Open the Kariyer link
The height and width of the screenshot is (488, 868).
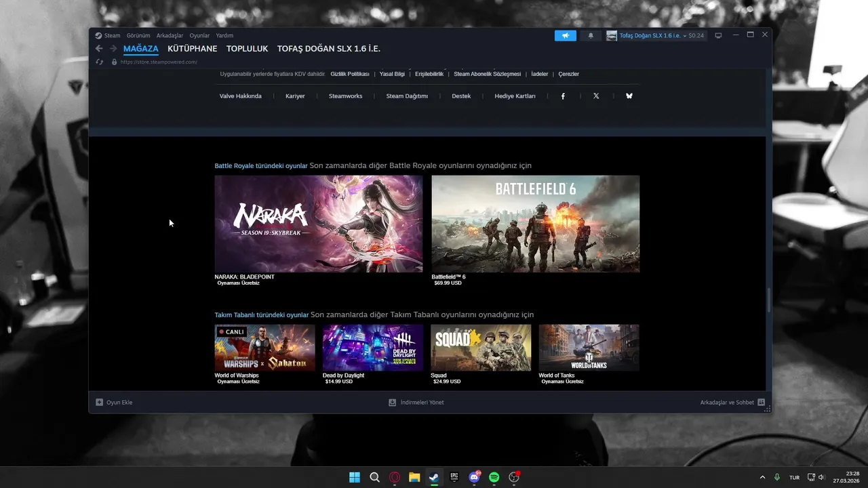coord(296,96)
